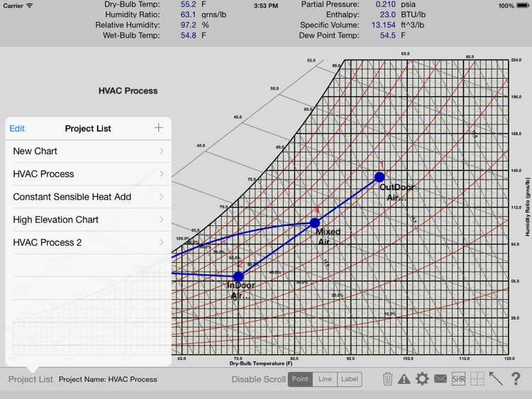Tap the Wi-Fi icon in status bar
The width and height of the screenshot is (532, 399).
point(30,6)
